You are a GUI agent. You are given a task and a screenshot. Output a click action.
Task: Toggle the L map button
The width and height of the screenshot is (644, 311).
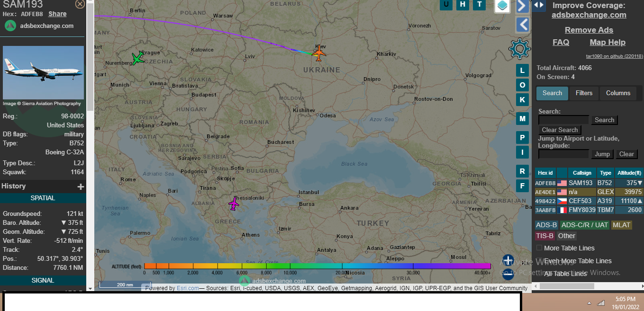522,71
